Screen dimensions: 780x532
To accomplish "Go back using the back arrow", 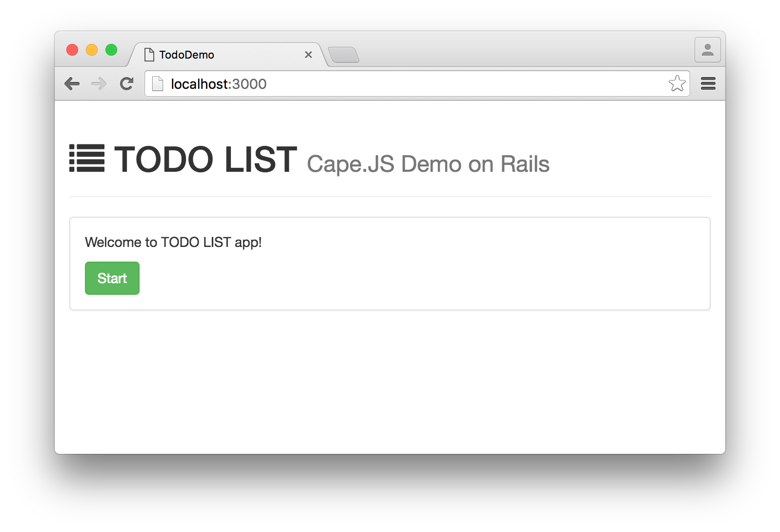I will pyautogui.click(x=72, y=84).
